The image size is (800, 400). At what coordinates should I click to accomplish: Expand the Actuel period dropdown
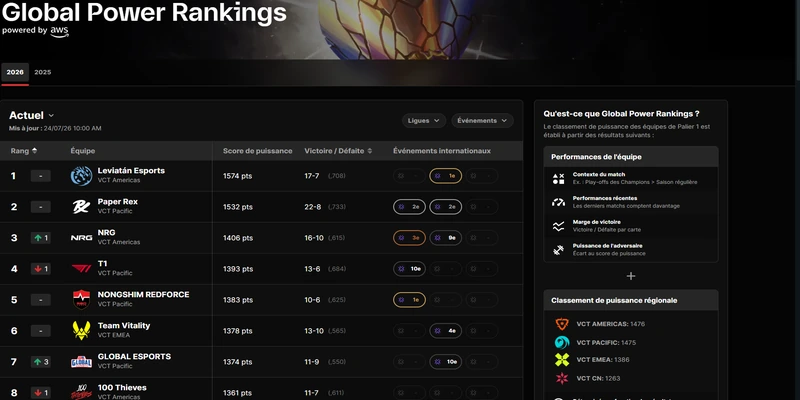[x=32, y=115]
